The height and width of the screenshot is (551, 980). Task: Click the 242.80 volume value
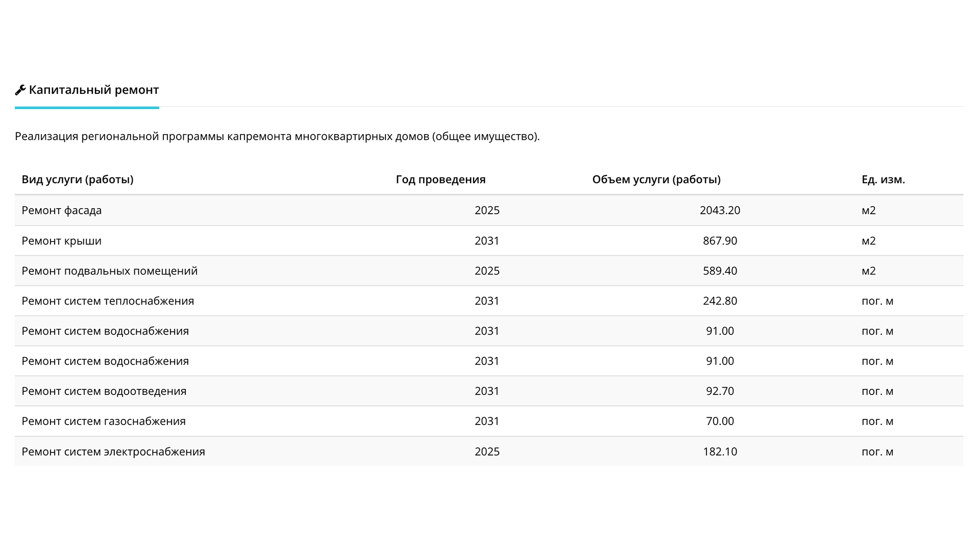pyautogui.click(x=720, y=301)
